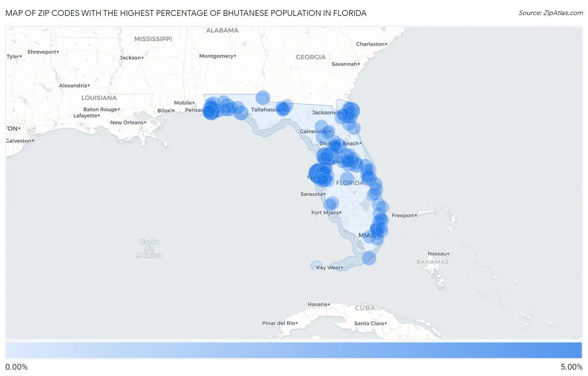Click the Shreveport label
Image resolution: width=588 pixels, height=376 pixels.
tap(43, 52)
